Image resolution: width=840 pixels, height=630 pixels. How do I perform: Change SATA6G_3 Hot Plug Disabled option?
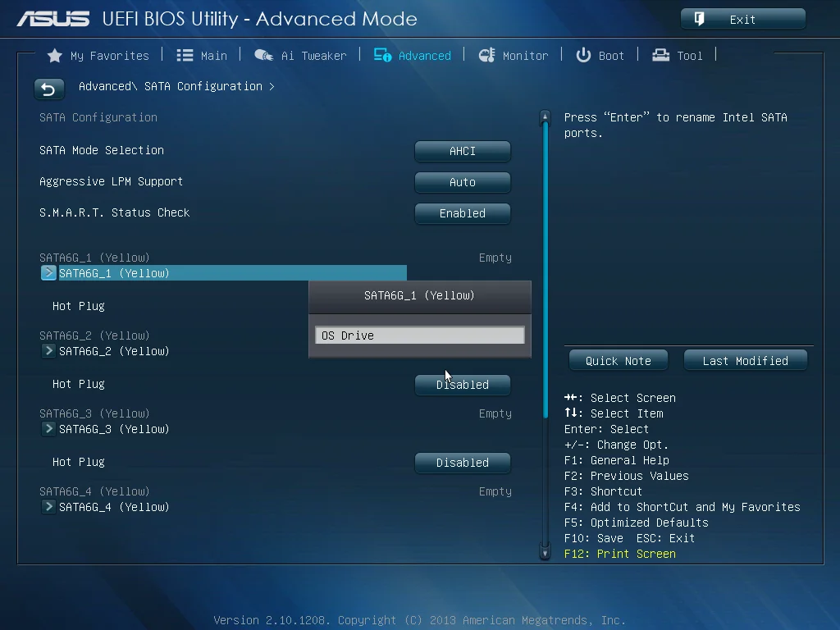(463, 463)
